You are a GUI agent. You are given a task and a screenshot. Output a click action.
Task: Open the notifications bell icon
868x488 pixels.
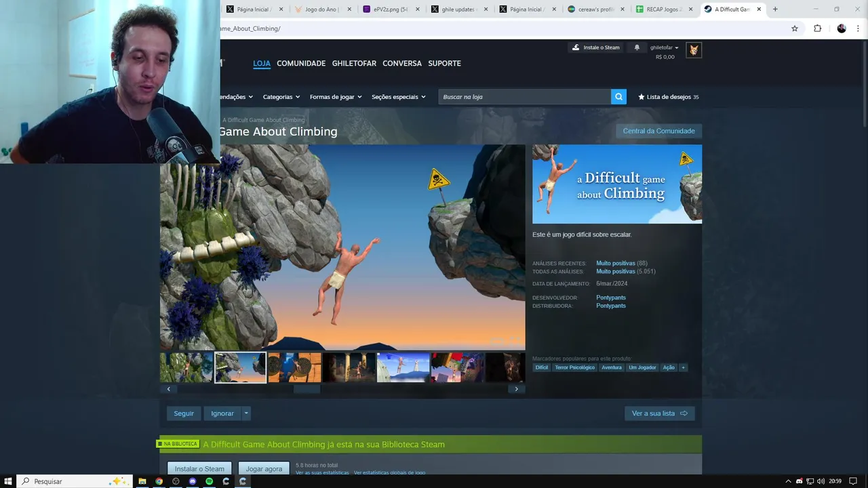coord(637,47)
